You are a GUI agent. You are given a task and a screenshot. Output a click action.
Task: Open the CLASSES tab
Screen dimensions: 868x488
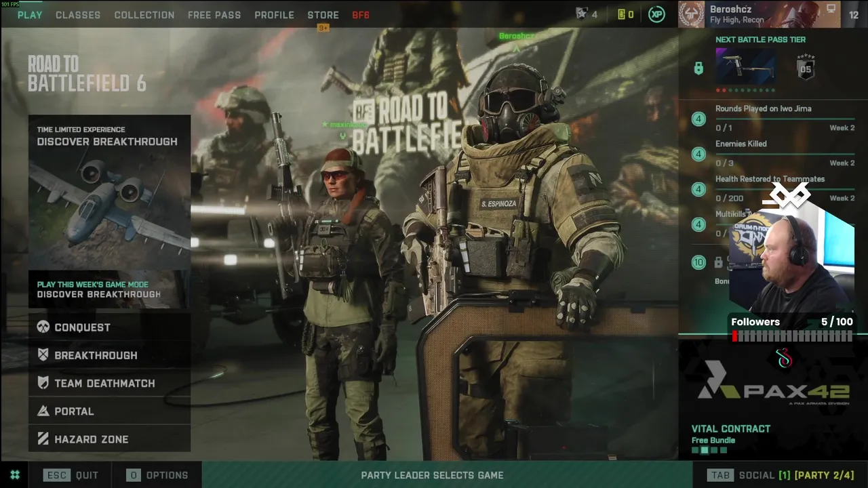(78, 15)
